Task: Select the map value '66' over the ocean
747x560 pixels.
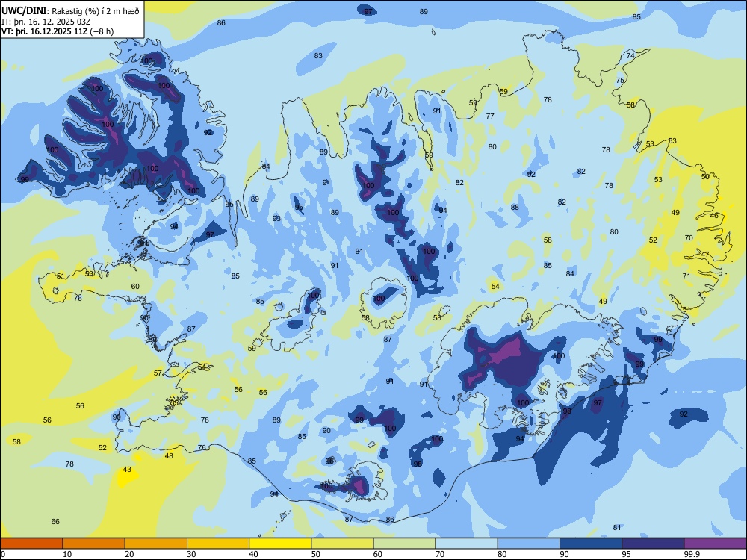Action: pos(55,522)
